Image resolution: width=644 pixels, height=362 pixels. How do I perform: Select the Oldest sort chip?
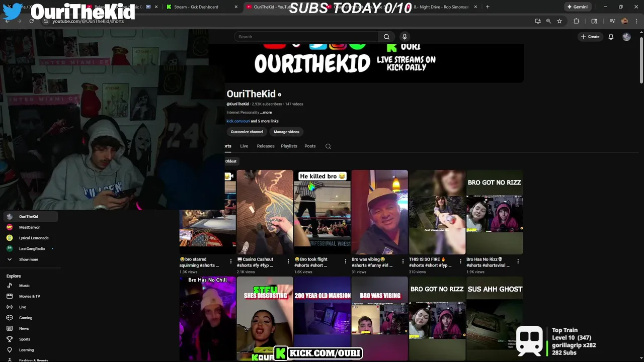[x=231, y=161]
